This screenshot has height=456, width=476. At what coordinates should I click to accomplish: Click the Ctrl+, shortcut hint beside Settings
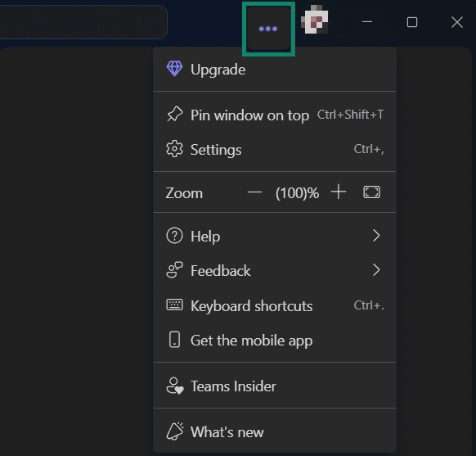(369, 149)
